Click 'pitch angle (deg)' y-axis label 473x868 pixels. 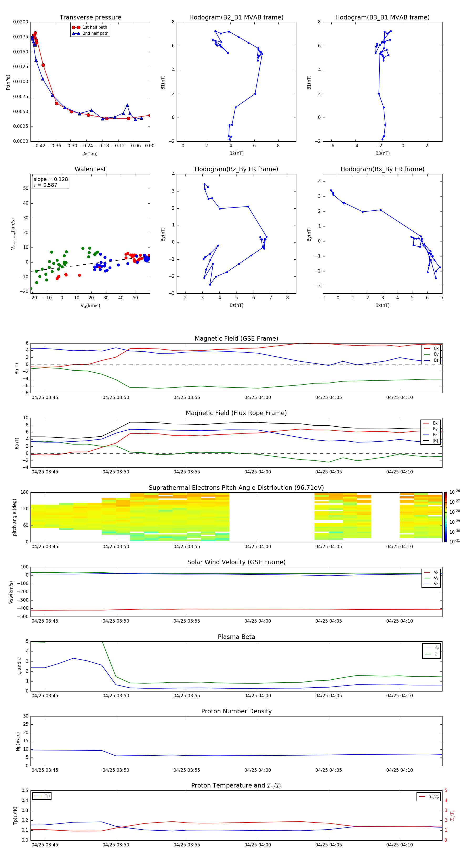coord(14,517)
